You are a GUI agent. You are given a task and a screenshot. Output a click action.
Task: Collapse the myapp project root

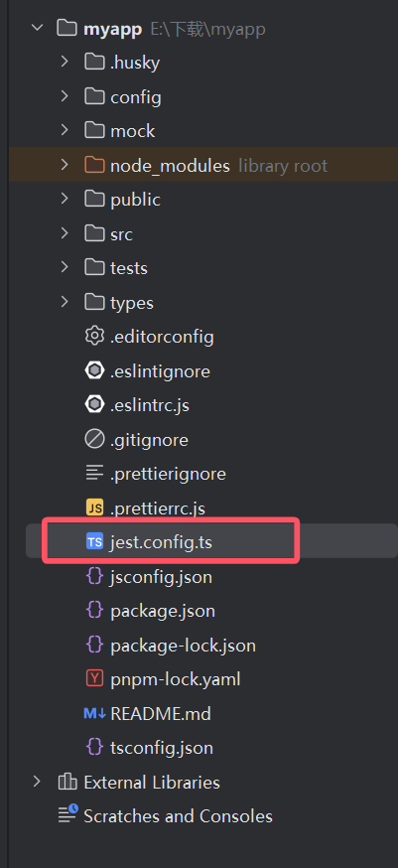coord(38,28)
